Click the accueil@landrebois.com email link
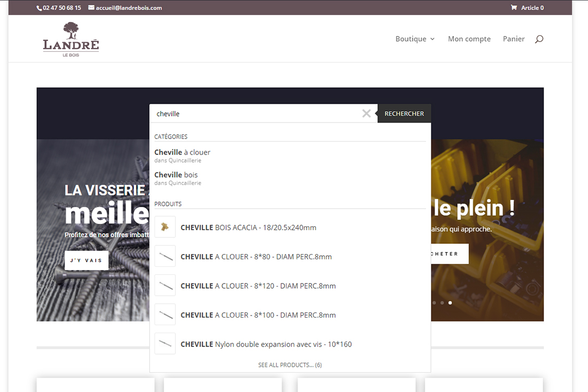Image resolution: width=588 pixels, height=392 pixels. [128, 8]
